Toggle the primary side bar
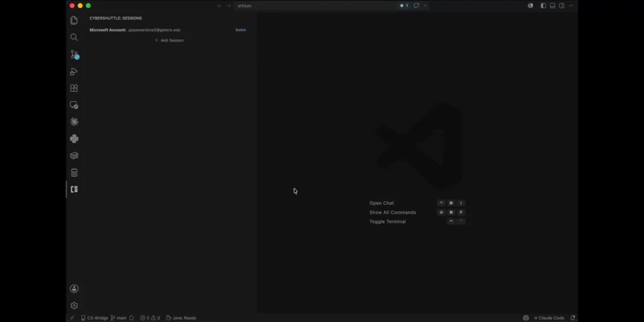The image size is (644, 322). 543,6
